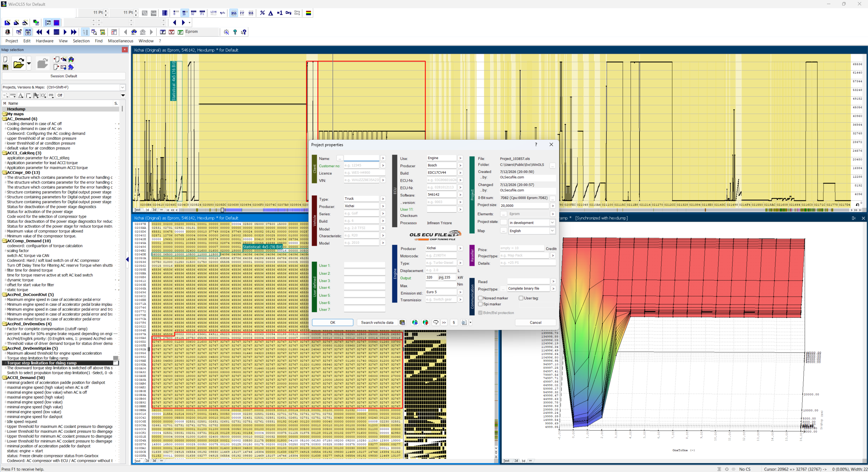This screenshot has width=868, height=472.
Task: Switch the 3D map window to Text tab
Action: click(506, 461)
